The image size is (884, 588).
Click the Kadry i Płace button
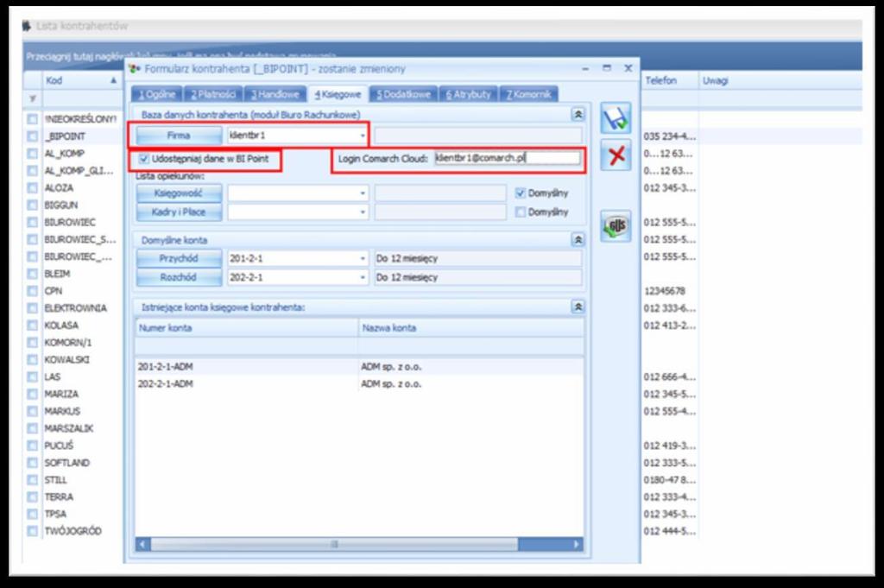(x=179, y=212)
